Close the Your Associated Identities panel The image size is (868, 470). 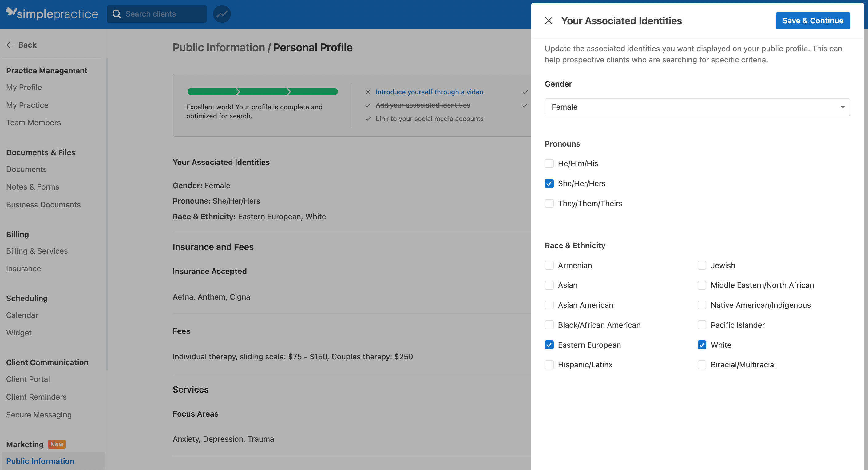coord(549,21)
